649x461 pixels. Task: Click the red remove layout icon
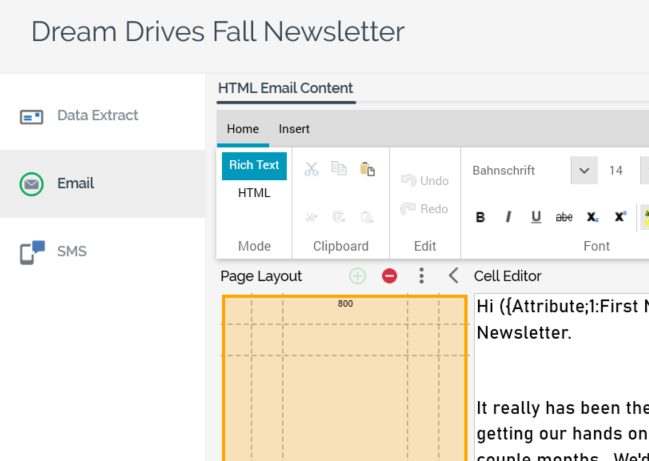pos(390,276)
